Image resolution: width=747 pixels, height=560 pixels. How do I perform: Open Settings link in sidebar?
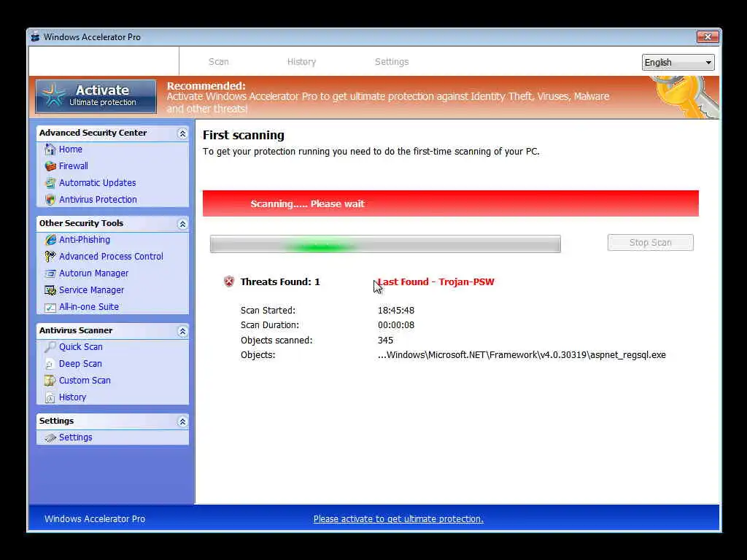click(76, 437)
